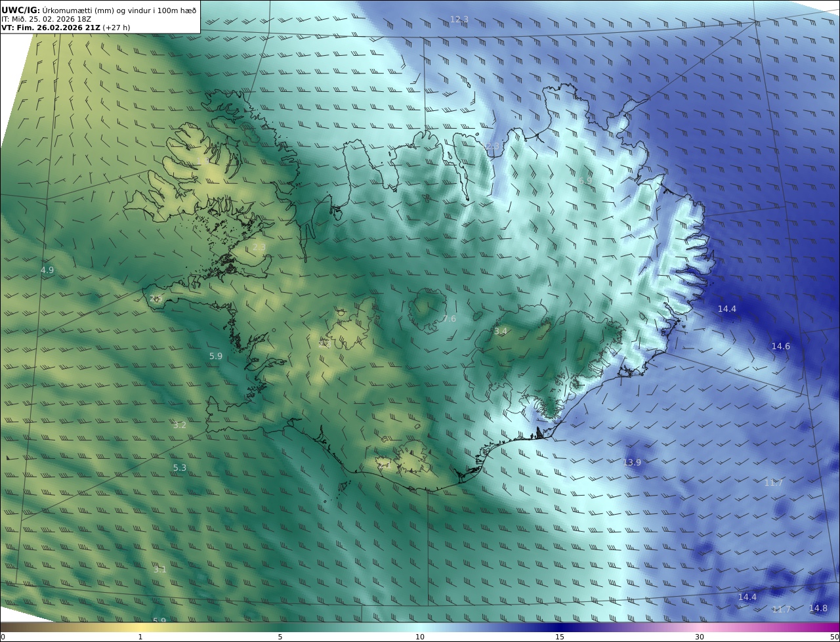Click the 'IT: Mið. 25. 02. 2026 18Z' line
Screen dimensions: 840x642
click(46, 19)
